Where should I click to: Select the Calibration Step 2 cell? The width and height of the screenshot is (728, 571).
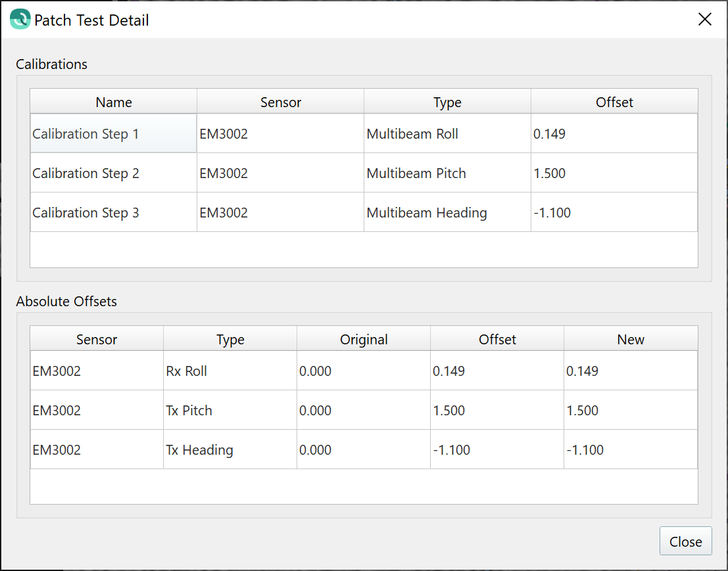86,173
